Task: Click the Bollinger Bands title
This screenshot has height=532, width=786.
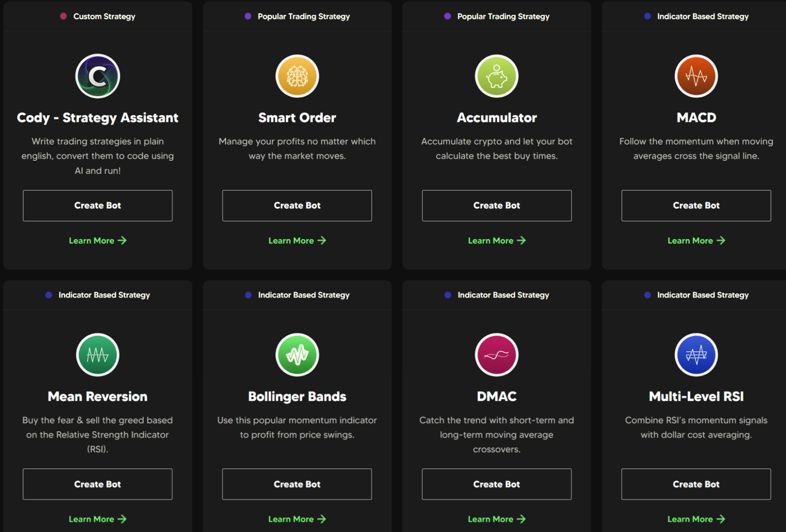Action: coord(297,397)
